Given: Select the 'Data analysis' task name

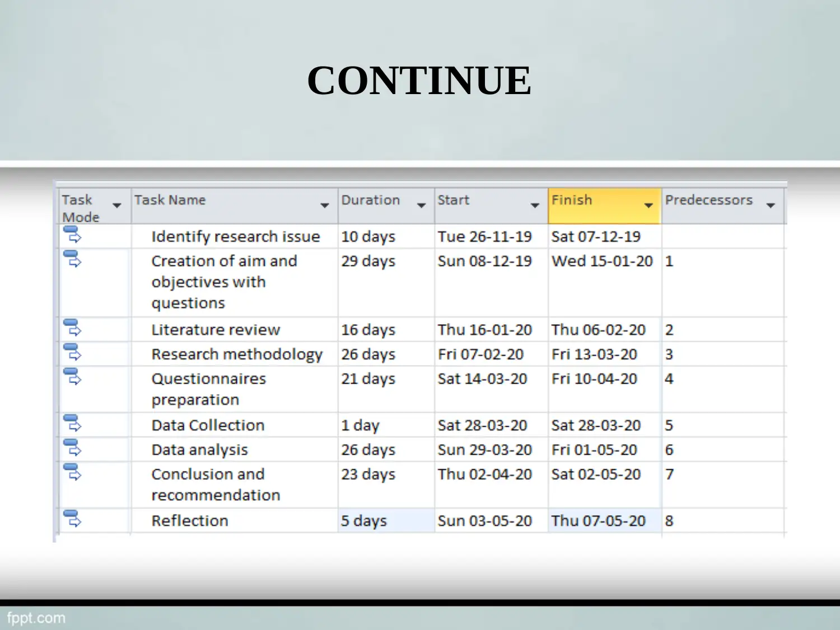Looking at the screenshot, I should point(199,450).
